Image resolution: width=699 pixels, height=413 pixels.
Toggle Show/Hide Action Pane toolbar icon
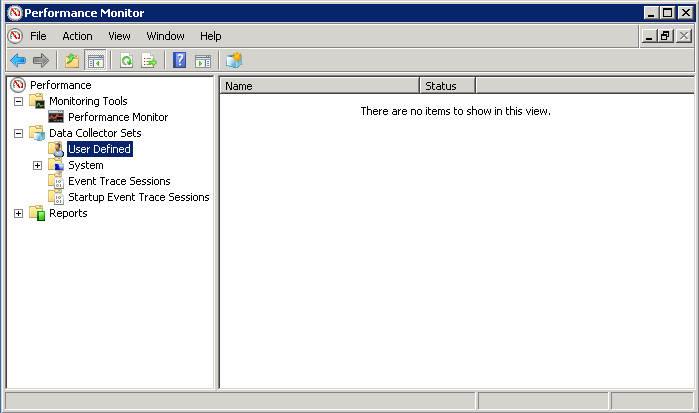click(x=203, y=61)
